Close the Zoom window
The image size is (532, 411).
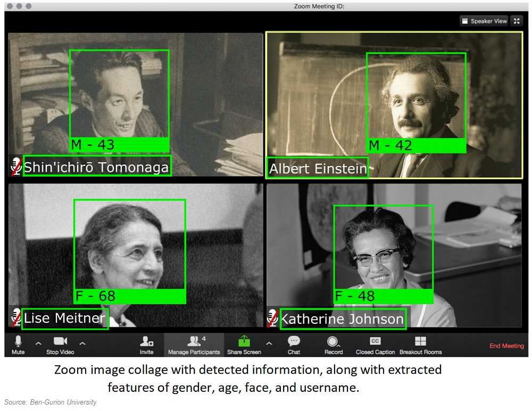[10, 6]
